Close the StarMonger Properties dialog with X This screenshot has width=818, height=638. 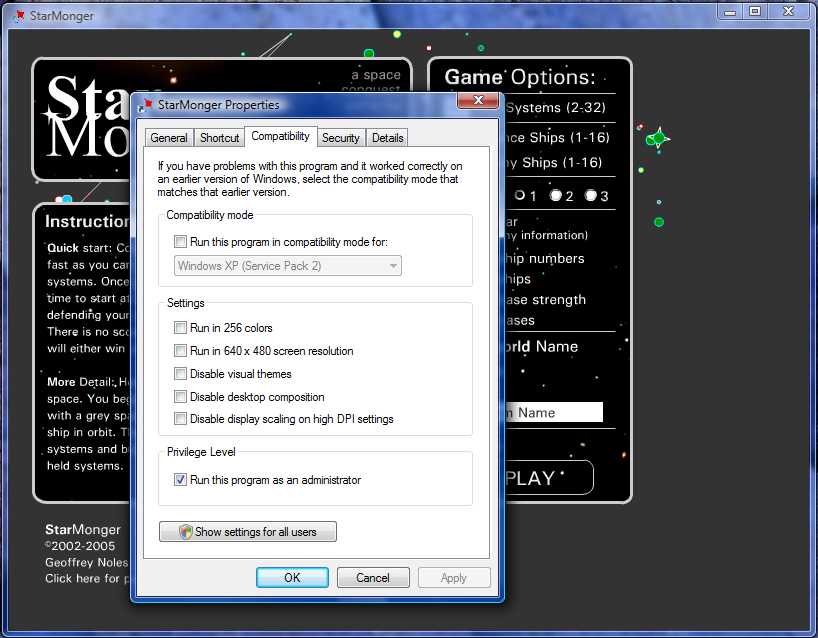[477, 101]
